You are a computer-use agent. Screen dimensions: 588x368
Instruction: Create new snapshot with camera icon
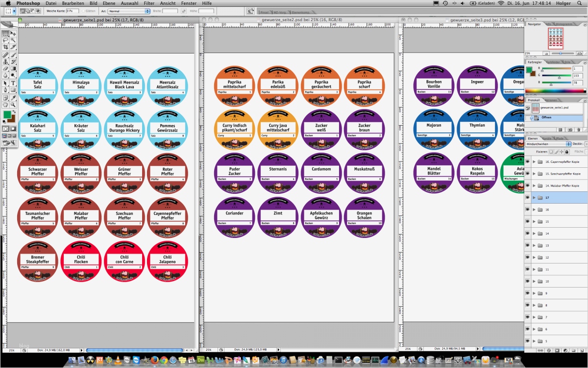569,129
